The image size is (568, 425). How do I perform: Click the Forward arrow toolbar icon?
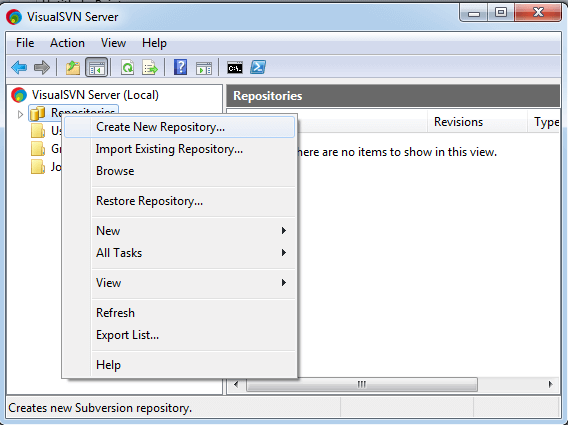click(x=42, y=67)
